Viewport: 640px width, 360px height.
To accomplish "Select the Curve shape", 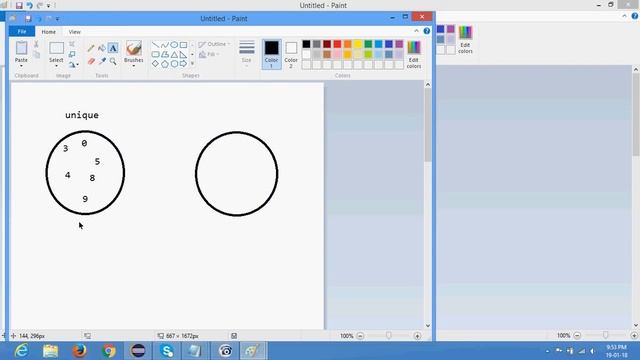I will click(x=164, y=45).
